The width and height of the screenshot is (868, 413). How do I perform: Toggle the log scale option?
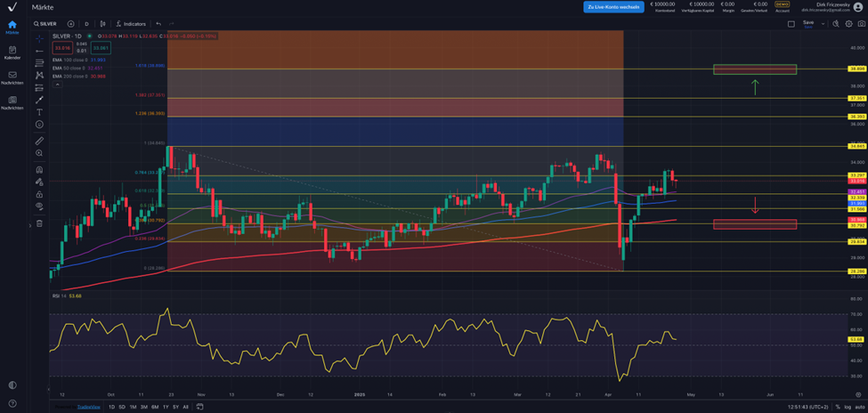[x=847, y=407]
